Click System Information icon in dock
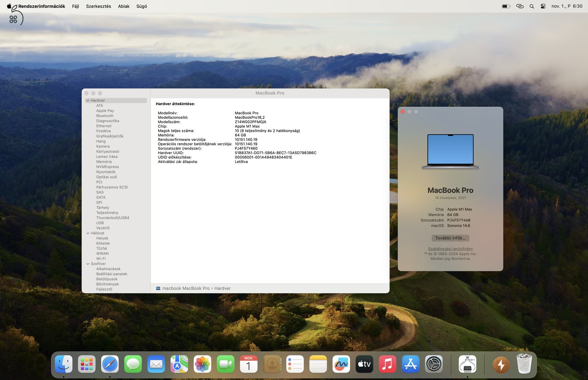The height and width of the screenshot is (380, 588). 468,364
